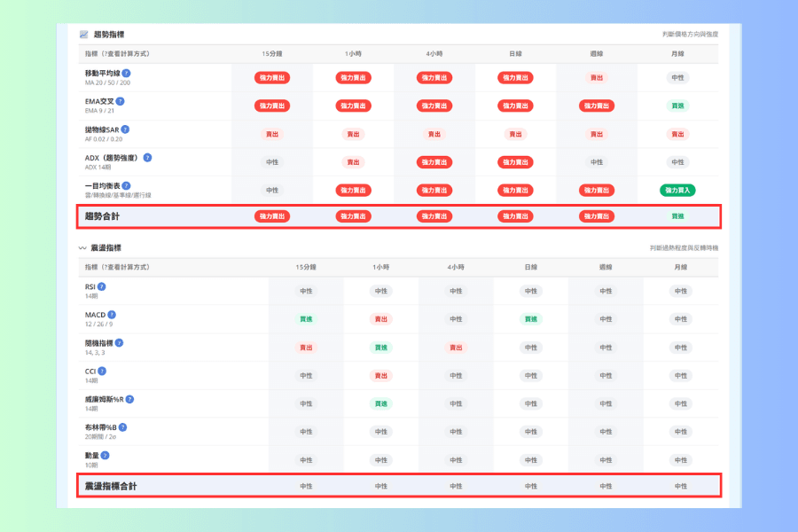Click help icon next to 移動平均線
Screen dimensions: 798x532
point(126,74)
